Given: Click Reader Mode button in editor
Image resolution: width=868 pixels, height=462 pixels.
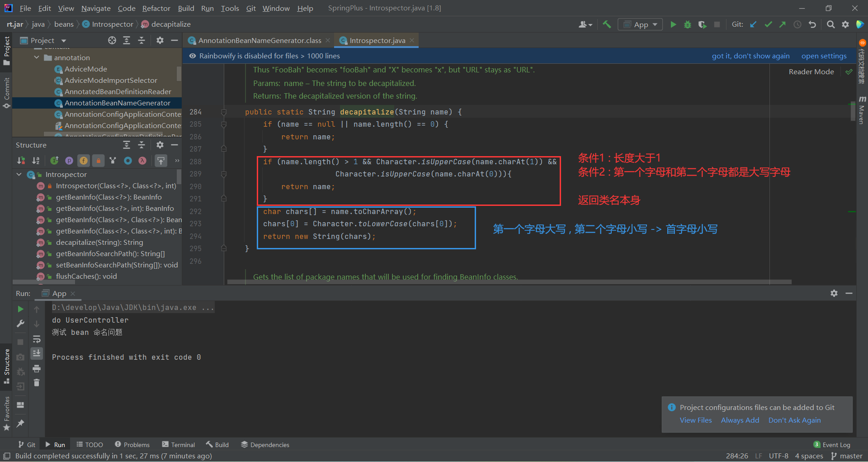Looking at the screenshot, I should (x=811, y=71).
